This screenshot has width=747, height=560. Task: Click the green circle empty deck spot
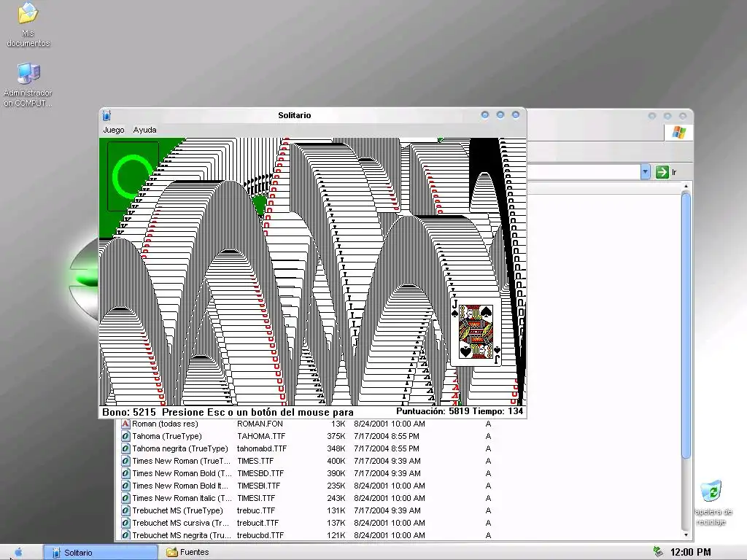[x=133, y=176]
